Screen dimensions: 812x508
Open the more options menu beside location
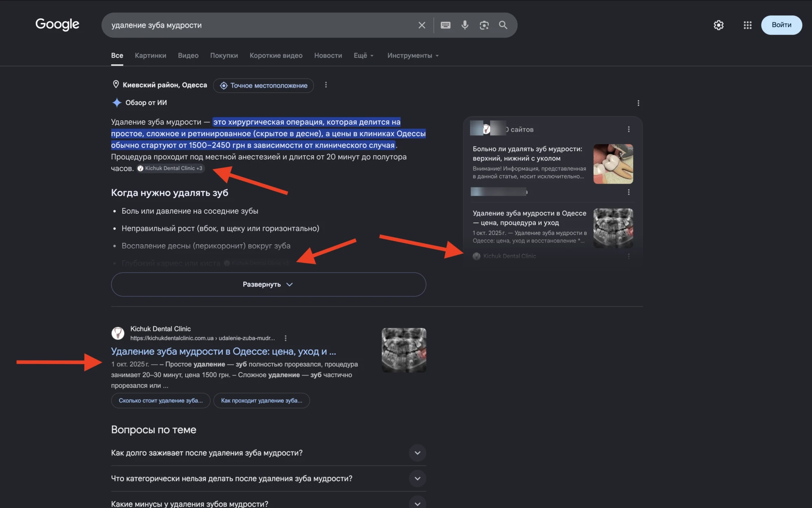[x=326, y=85]
